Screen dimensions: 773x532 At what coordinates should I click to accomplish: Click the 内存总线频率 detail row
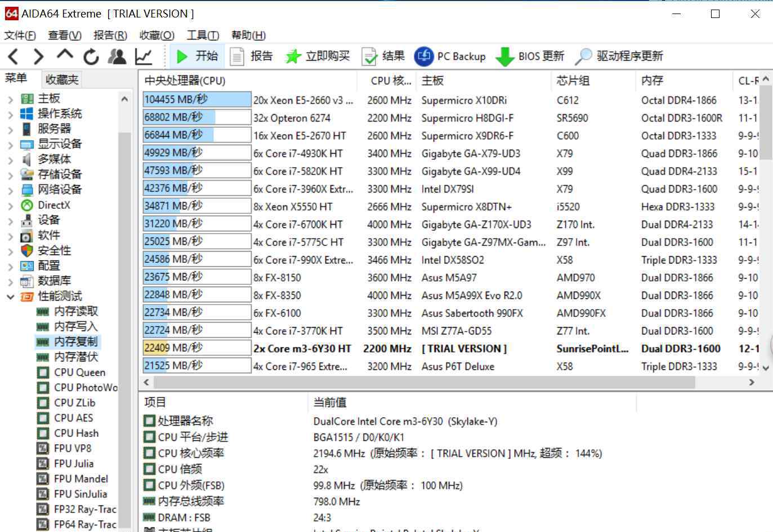click(387, 501)
